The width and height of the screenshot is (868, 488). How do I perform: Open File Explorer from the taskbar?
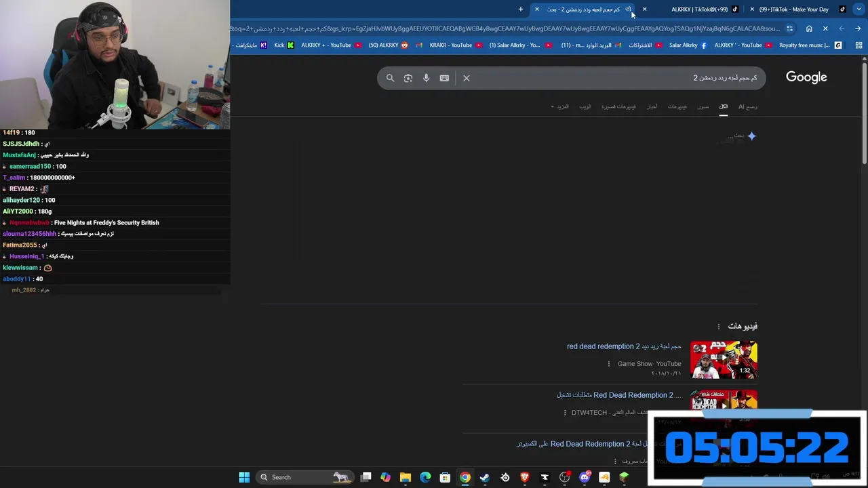click(x=406, y=477)
